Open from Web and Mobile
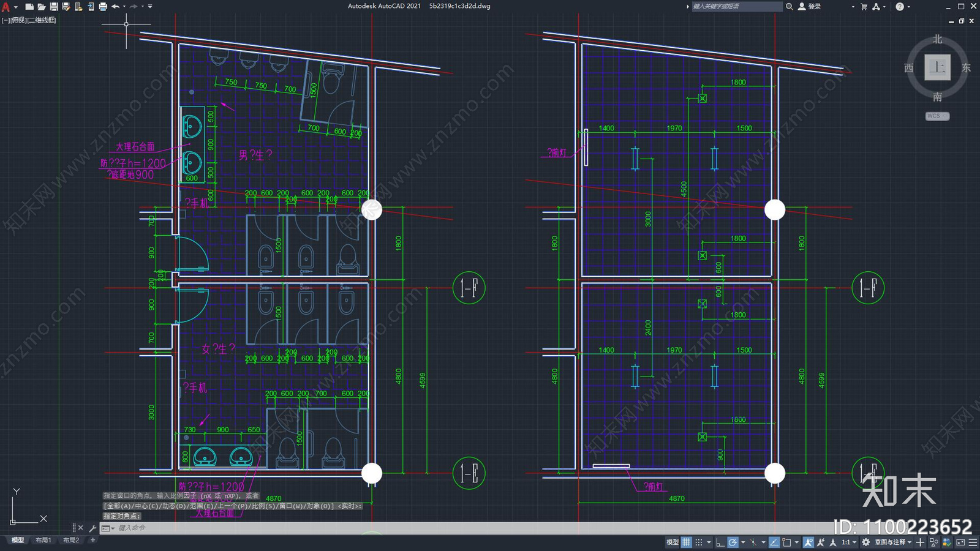The height and width of the screenshot is (551, 980). 78,7
